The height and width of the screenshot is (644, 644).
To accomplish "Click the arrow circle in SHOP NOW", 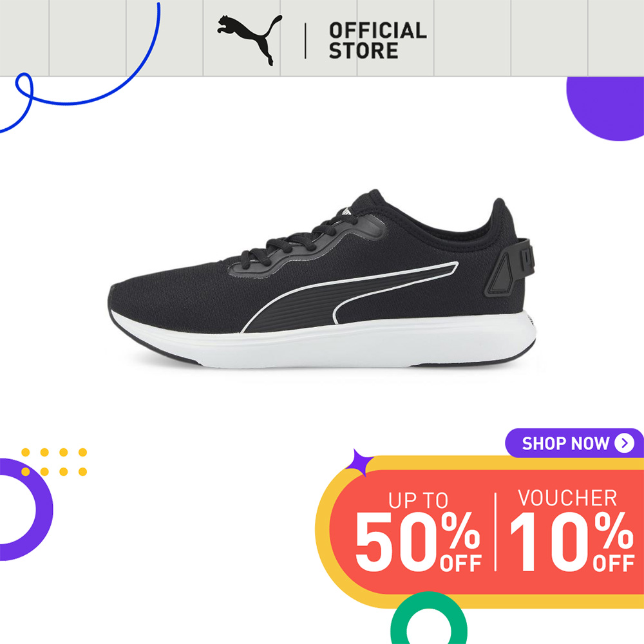I will pos(624,443).
